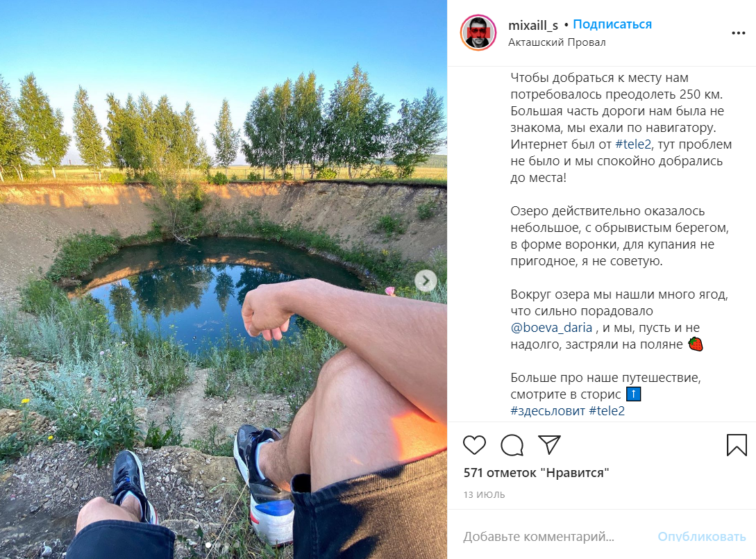This screenshot has height=559, width=756.
Task: Open #здесьловит hashtag
Action: click(x=548, y=411)
